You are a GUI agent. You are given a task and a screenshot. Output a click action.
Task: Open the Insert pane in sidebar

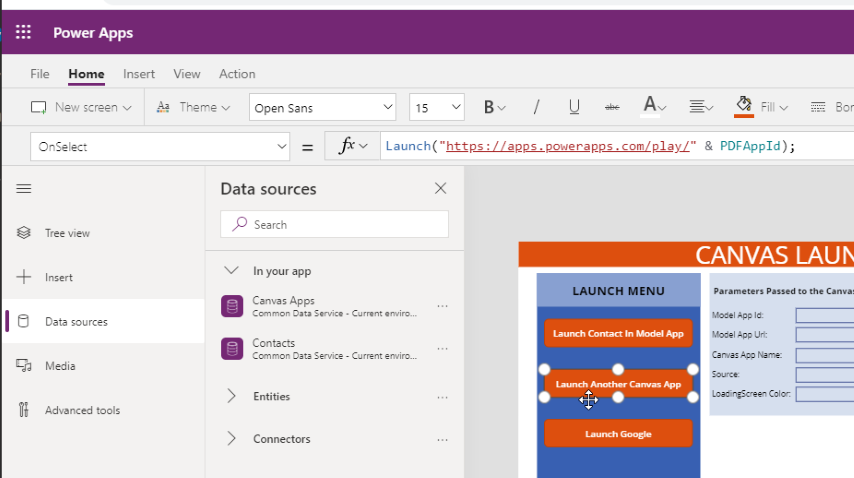point(59,277)
